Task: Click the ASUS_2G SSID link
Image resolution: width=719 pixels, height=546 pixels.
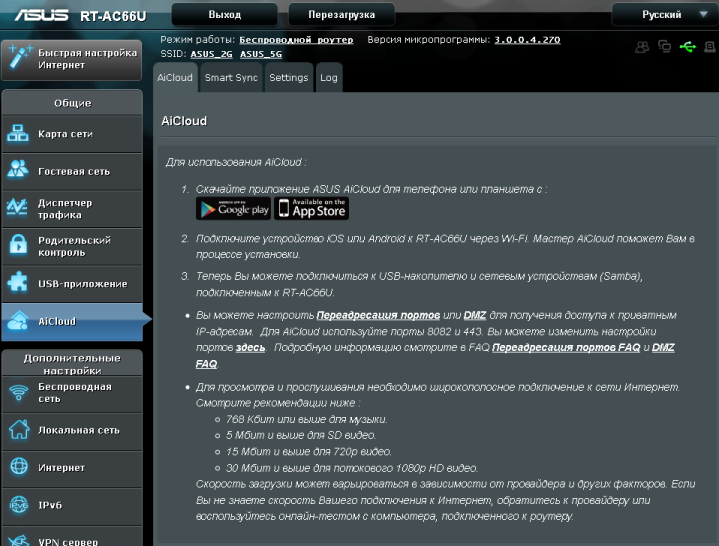Action: tap(211, 54)
